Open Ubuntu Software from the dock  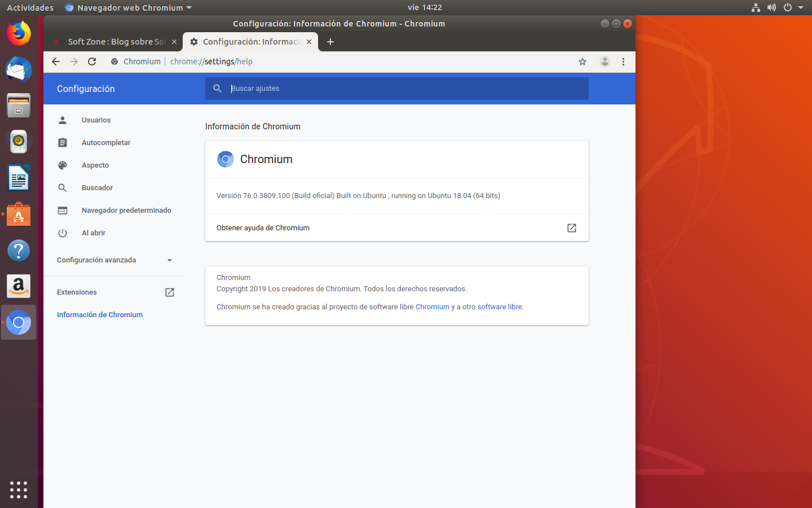(19, 214)
